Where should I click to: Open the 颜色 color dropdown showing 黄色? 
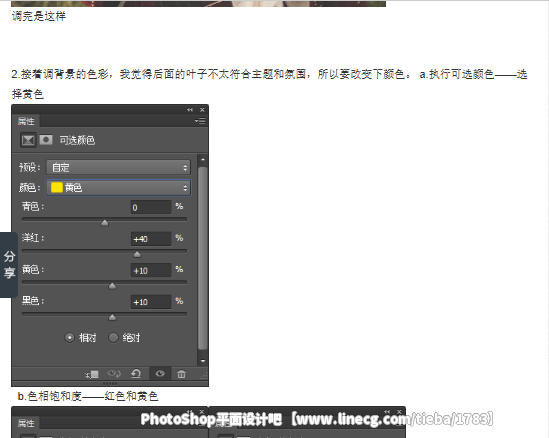click(x=118, y=188)
